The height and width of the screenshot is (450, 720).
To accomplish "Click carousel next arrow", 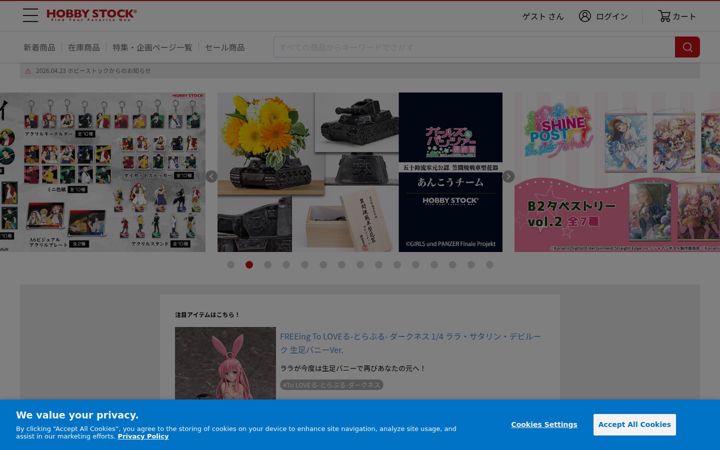I will coord(508,176).
